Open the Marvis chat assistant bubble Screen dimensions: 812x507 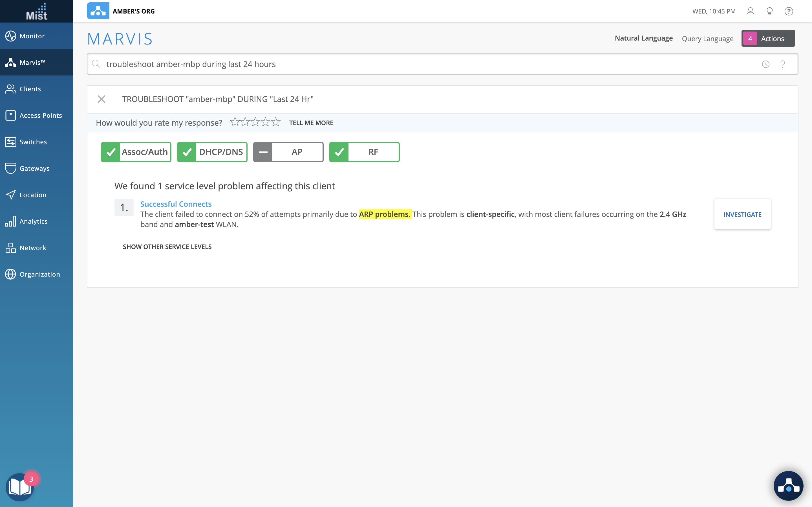point(788,486)
